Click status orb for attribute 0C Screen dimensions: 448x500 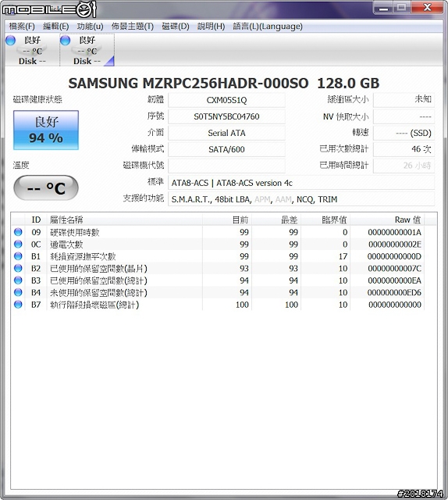(18, 244)
